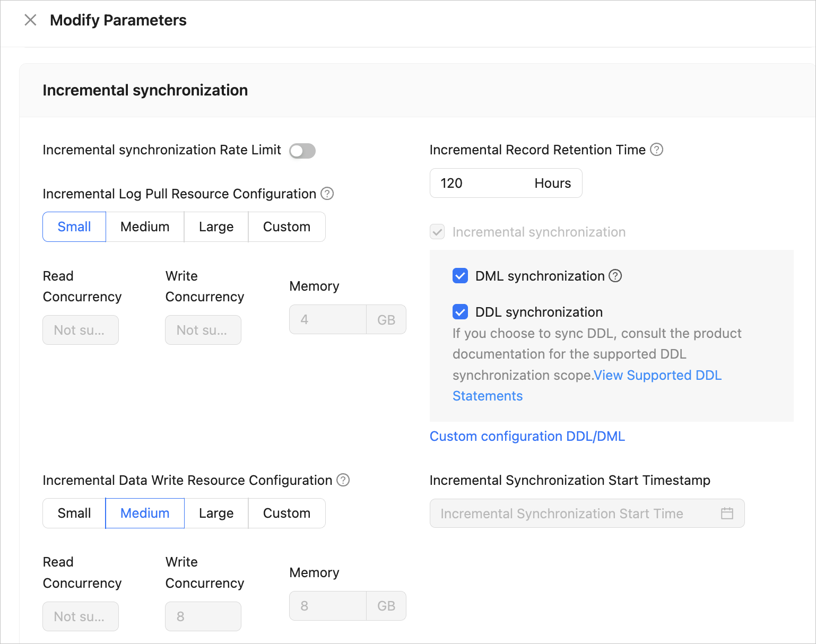Click help icon next to Data Write Resource Configuration

click(343, 480)
